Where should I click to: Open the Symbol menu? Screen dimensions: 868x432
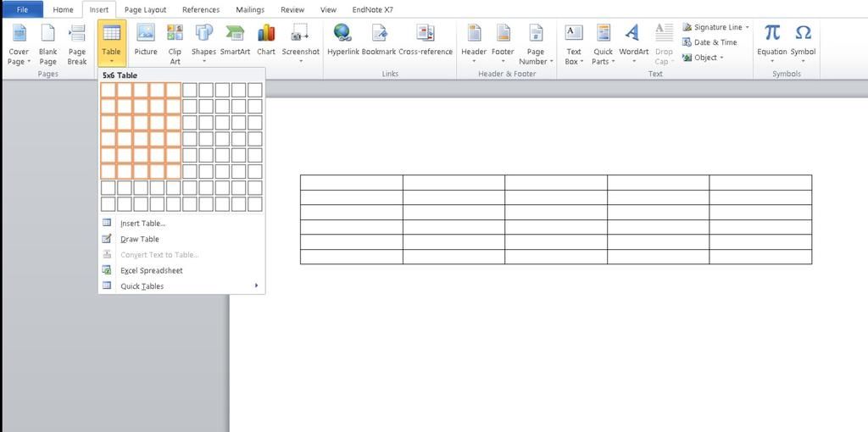[803, 44]
